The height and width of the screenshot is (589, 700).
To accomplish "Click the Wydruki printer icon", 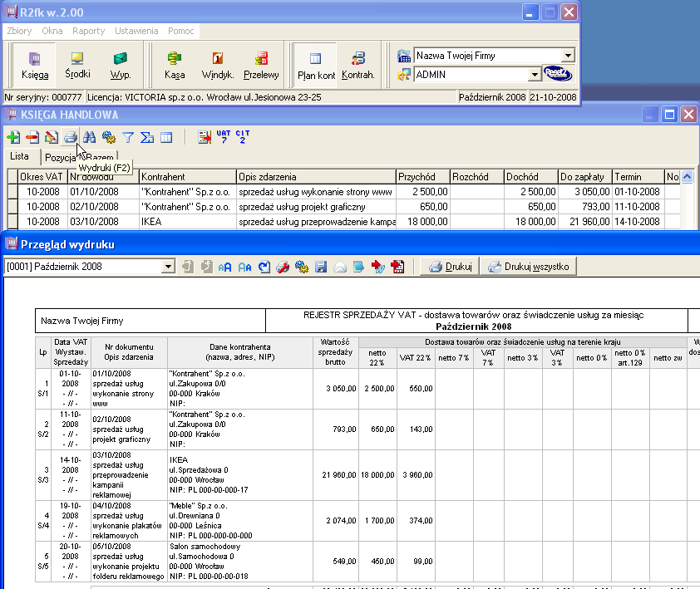I will (71, 137).
